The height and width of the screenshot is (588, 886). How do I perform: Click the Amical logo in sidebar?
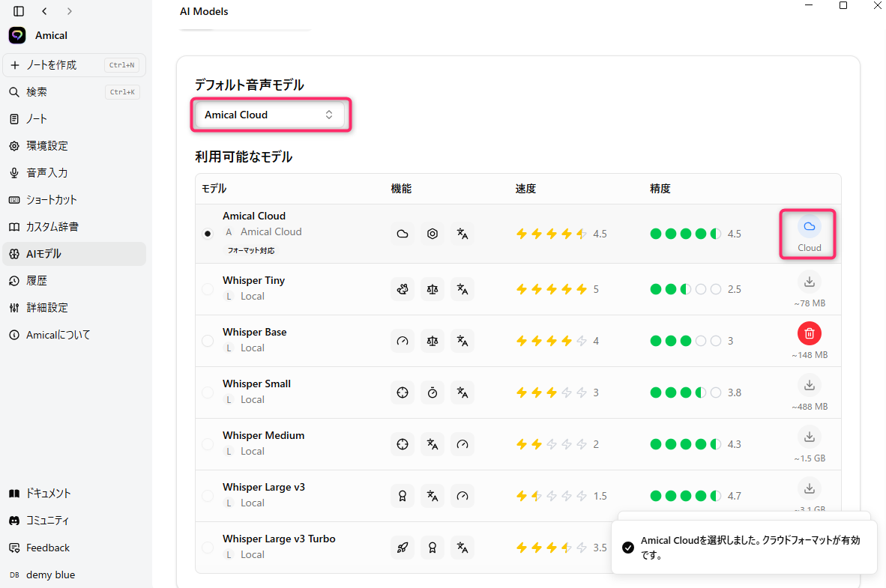point(17,35)
